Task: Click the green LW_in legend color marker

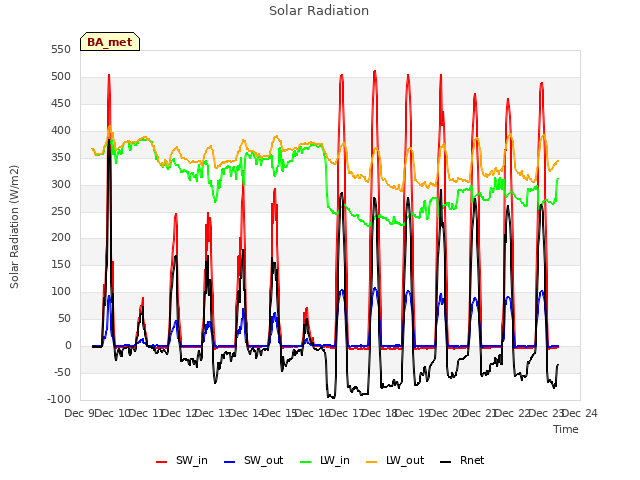Action: (x=306, y=462)
